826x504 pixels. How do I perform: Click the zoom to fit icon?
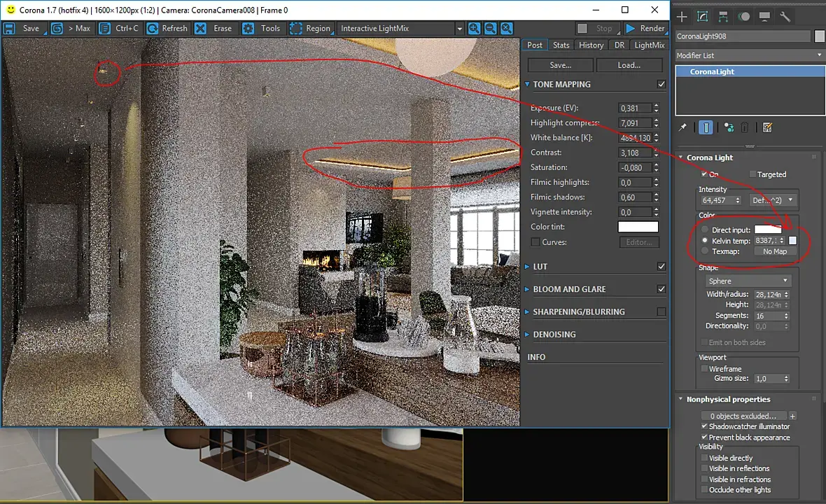(x=507, y=29)
